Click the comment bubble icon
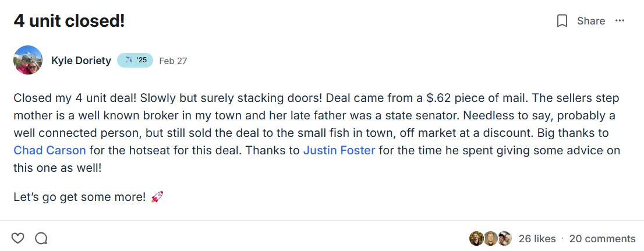The width and height of the screenshot is (644, 251). pyautogui.click(x=41, y=238)
